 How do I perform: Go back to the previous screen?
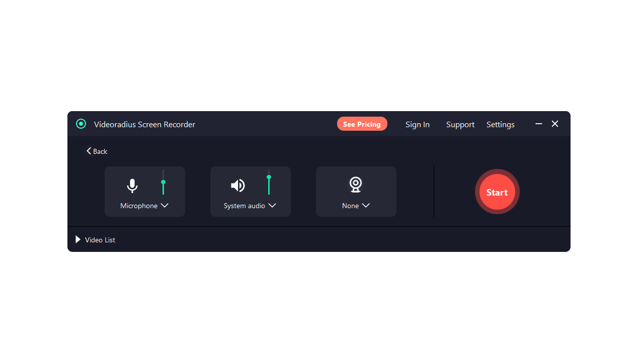pyautogui.click(x=97, y=151)
